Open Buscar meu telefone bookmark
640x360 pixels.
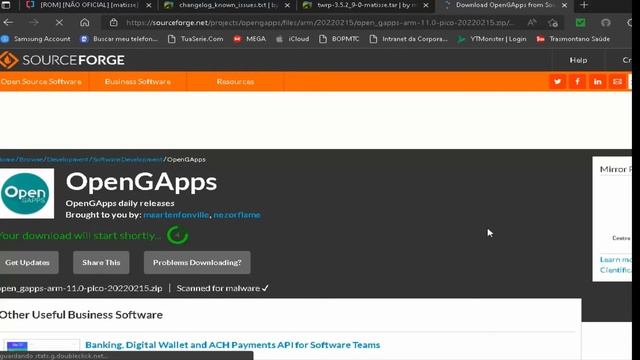(119, 39)
